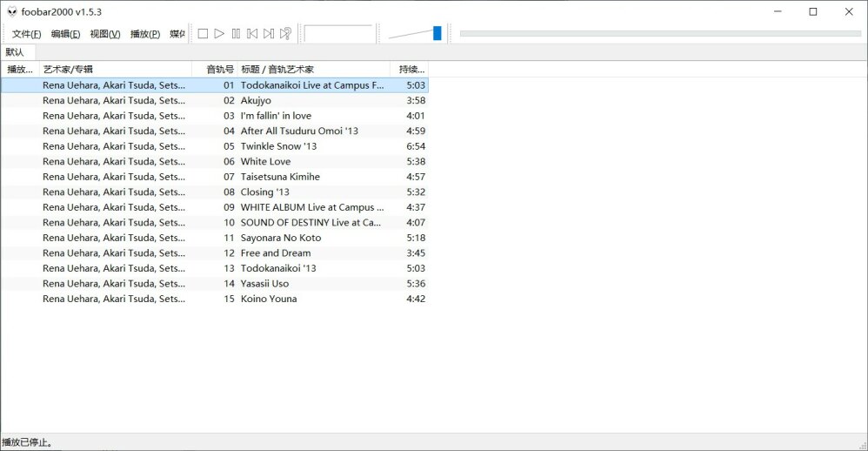The height and width of the screenshot is (451, 868).
Task: Select track I'm fallin' in love
Action: coord(214,116)
